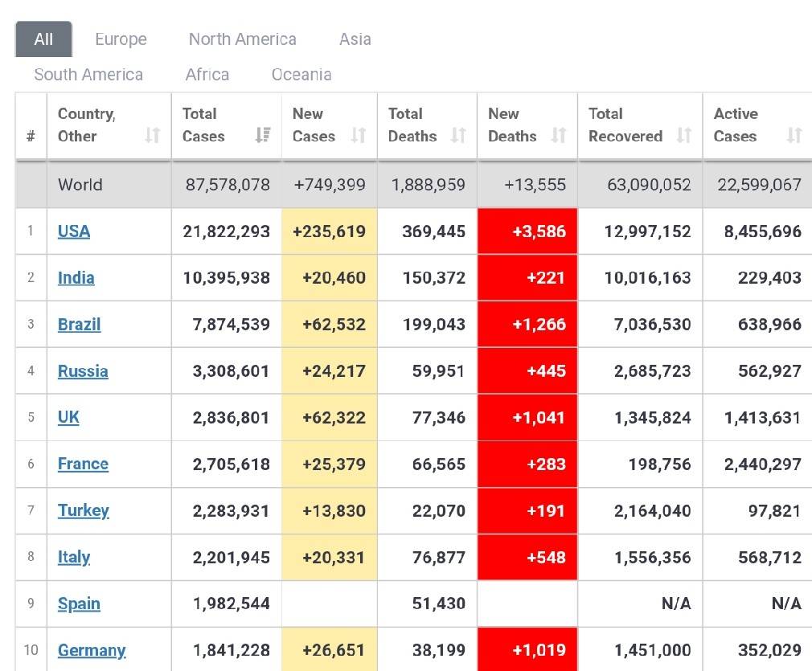The image size is (812, 671).
Task: Open the Oceania tab
Action: point(301,75)
